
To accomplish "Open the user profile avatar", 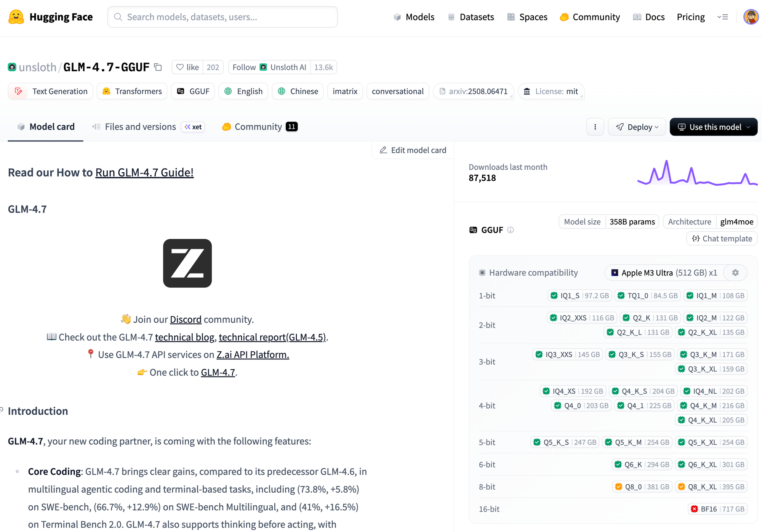I will (x=751, y=17).
